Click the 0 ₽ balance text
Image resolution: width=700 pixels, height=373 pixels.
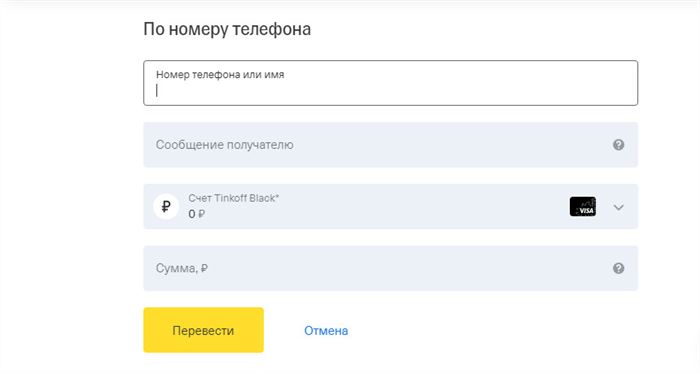click(196, 214)
